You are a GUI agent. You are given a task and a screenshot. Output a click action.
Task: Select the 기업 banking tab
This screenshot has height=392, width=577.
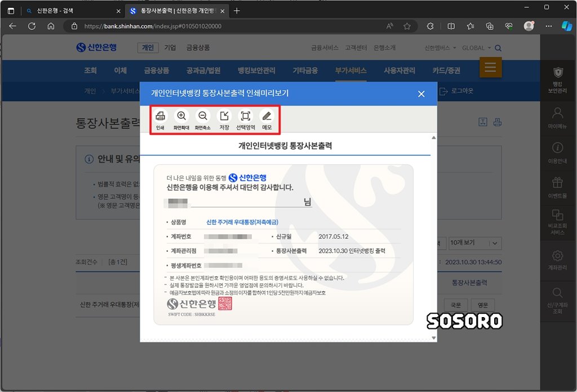click(x=170, y=47)
